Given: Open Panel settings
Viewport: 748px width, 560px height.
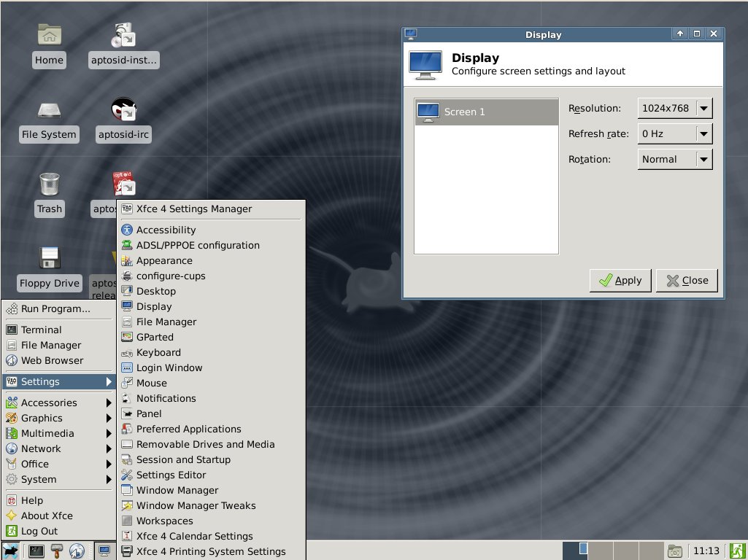Looking at the screenshot, I should tap(211, 413).
